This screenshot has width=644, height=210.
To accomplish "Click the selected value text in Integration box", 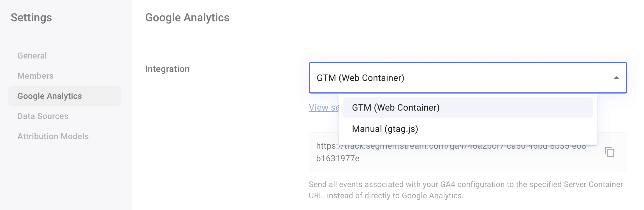I will point(360,78).
